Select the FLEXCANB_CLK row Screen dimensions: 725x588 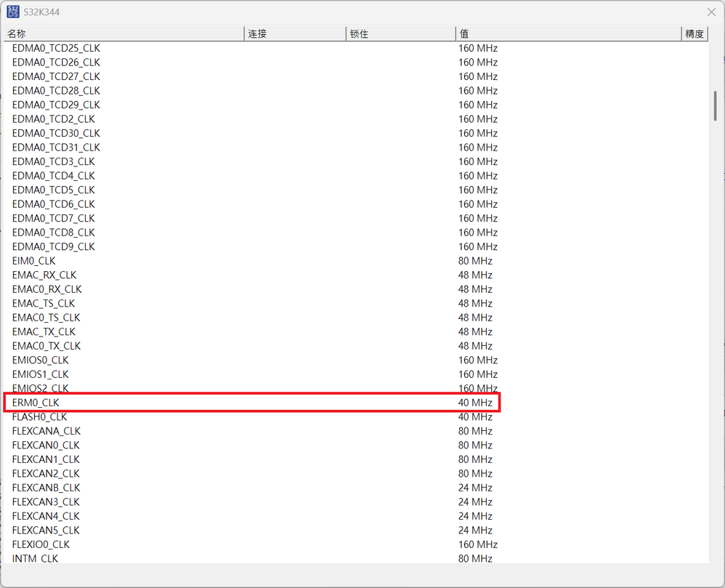(356, 488)
